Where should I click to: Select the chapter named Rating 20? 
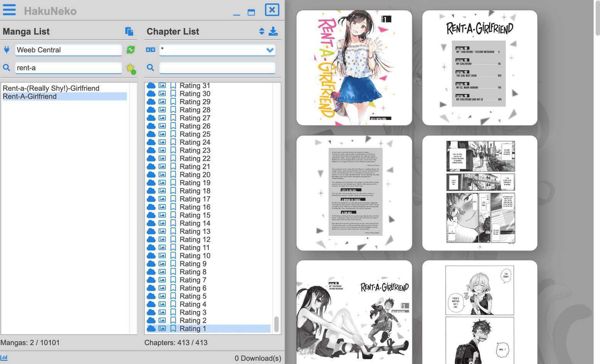coord(195,174)
